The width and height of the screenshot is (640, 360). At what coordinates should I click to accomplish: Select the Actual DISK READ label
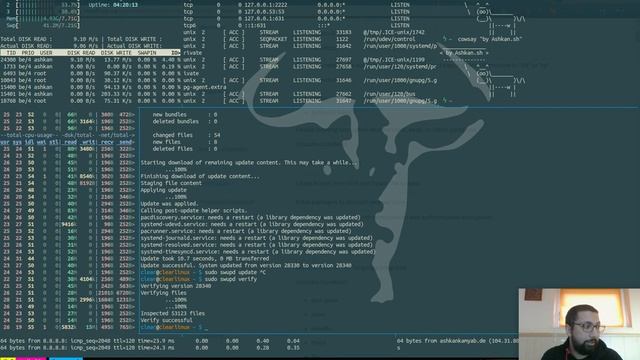coord(26,46)
